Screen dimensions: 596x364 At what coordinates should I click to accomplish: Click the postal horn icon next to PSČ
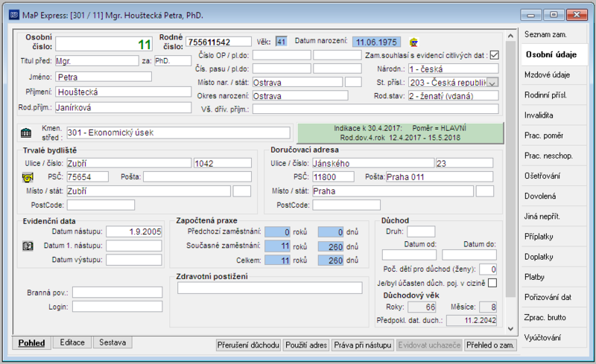28,177
